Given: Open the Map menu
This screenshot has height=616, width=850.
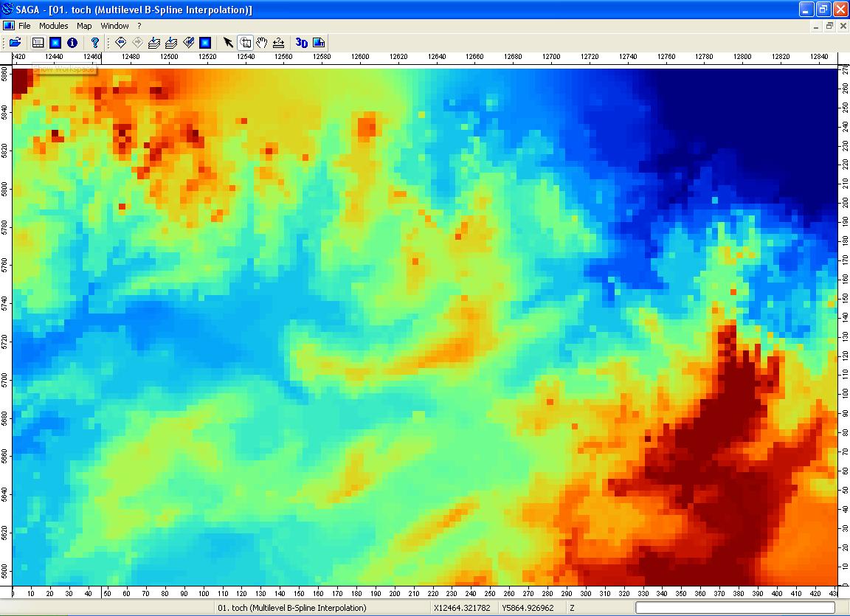Looking at the screenshot, I should pos(84,26).
